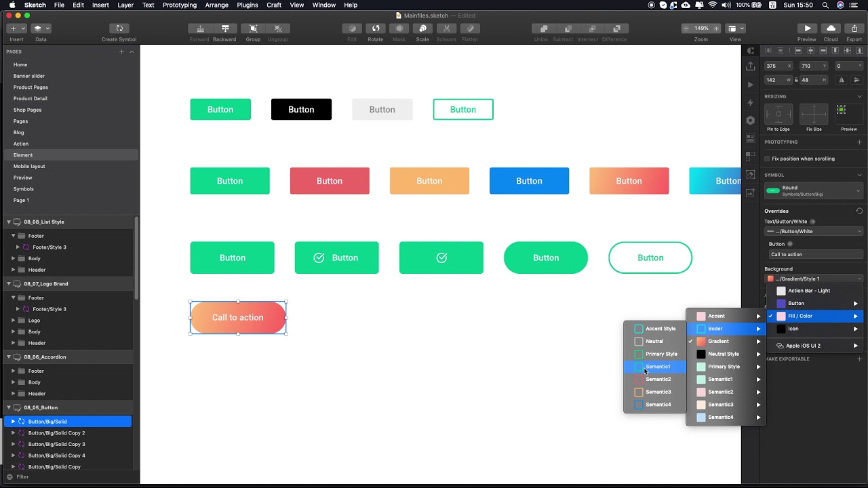Select Gradient in the Fill submenu
This screenshot has height=488, width=868.
coord(726,342)
